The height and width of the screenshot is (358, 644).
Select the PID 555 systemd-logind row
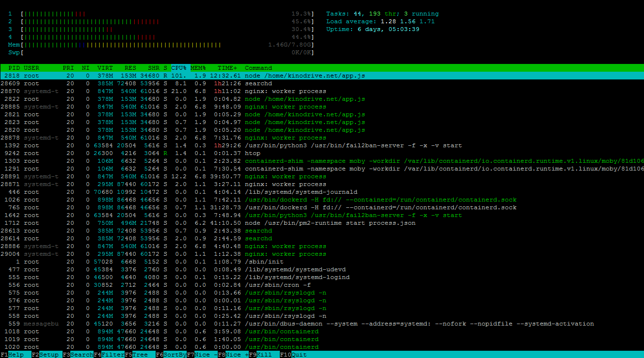[322, 277]
